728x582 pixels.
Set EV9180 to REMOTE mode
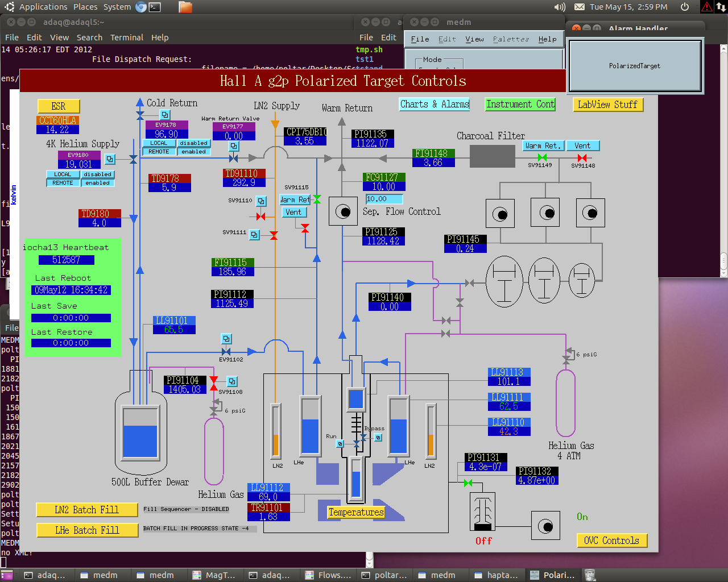pos(63,183)
